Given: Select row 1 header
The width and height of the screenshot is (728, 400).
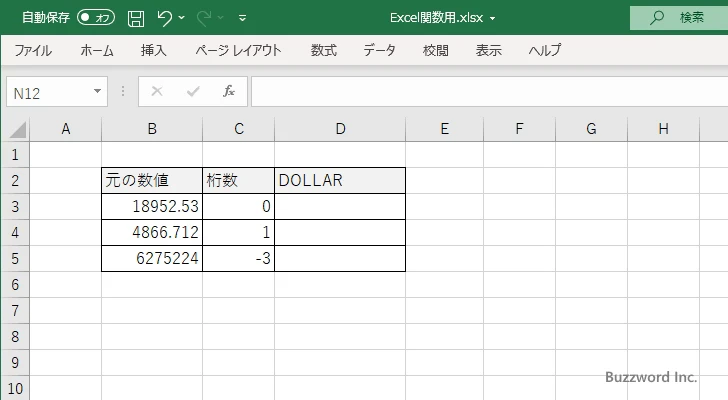Looking at the screenshot, I should (15, 155).
